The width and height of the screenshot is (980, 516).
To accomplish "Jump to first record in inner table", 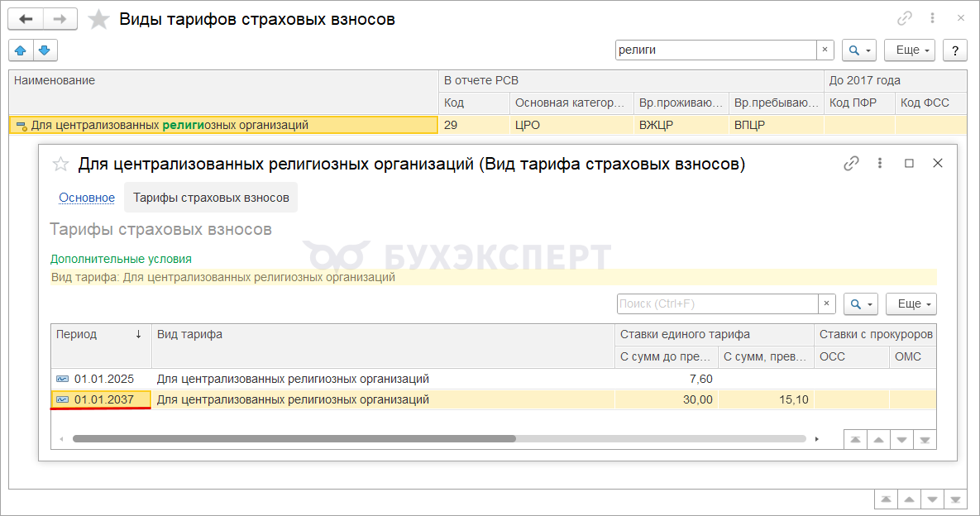I will click(x=855, y=440).
